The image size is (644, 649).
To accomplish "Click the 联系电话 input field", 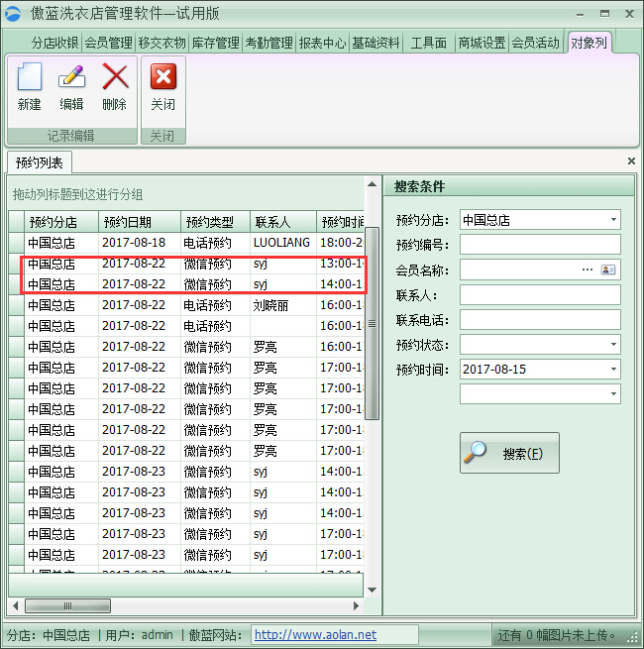I will pos(540,320).
